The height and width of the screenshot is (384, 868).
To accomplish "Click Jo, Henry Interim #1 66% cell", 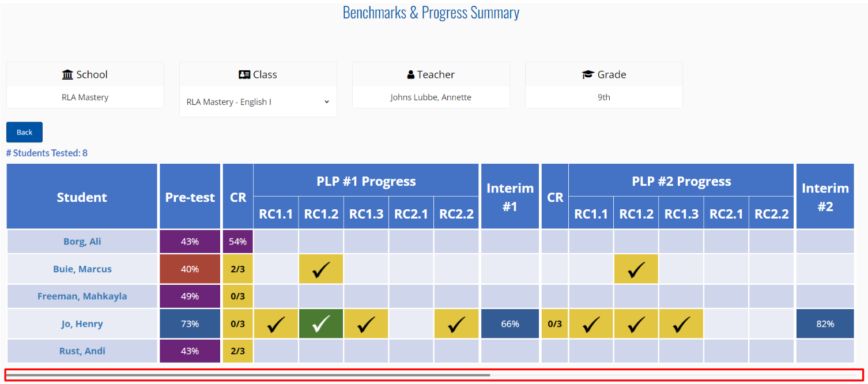I will point(510,324).
